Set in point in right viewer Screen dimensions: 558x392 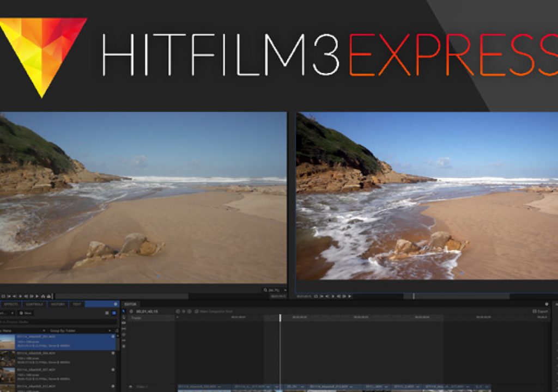tap(322, 296)
